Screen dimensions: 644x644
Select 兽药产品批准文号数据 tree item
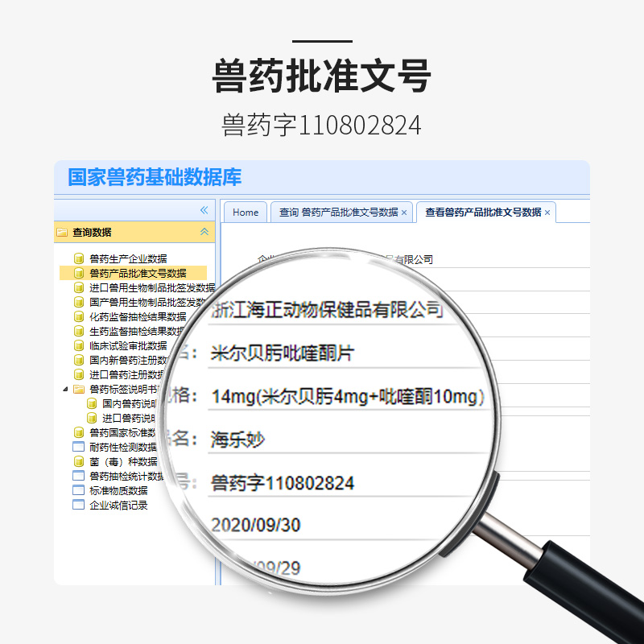(x=138, y=273)
